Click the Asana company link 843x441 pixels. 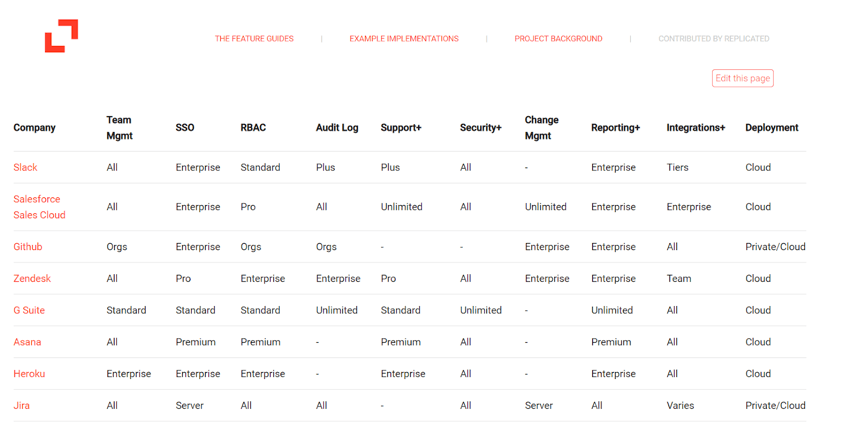(27, 342)
